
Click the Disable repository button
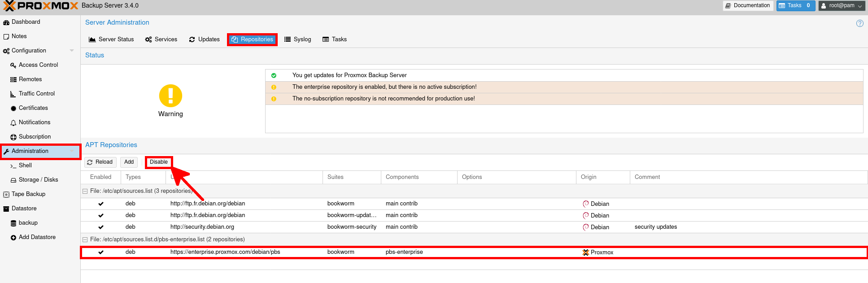tap(159, 162)
